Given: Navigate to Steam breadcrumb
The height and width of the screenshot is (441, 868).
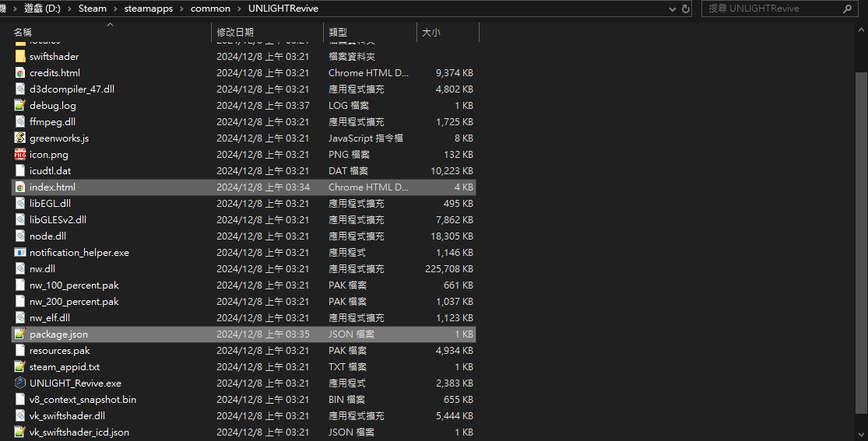Looking at the screenshot, I should pos(93,9).
